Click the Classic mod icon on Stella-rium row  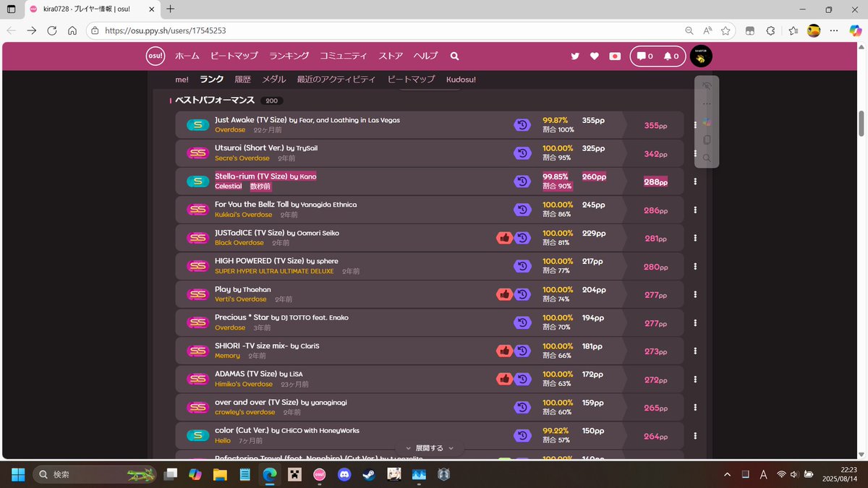(522, 181)
